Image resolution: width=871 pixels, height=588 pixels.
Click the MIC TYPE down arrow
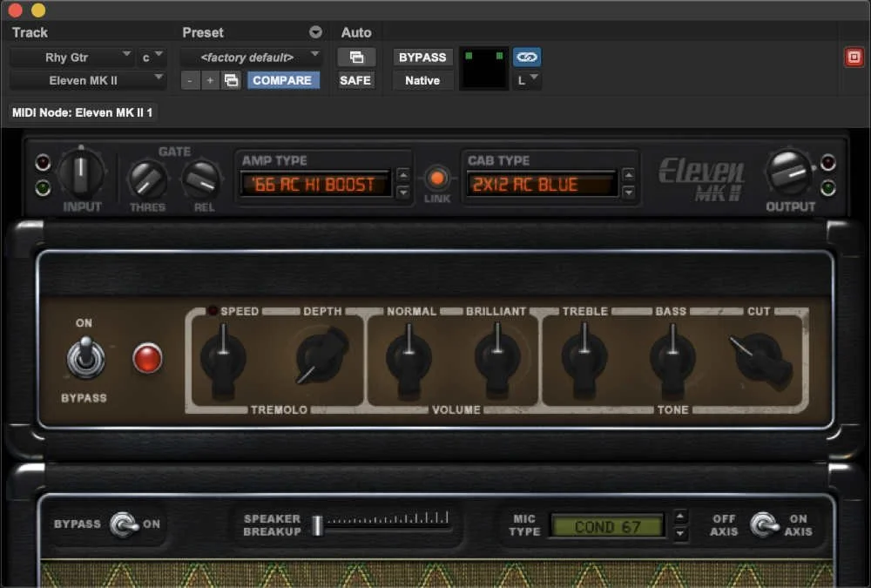680,532
